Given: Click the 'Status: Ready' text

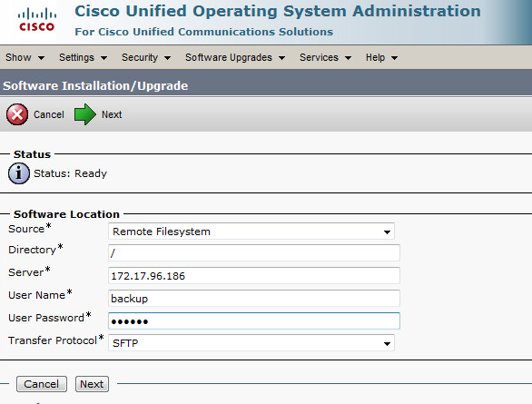Looking at the screenshot, I should pyautogui.click(x=70, y=173).
